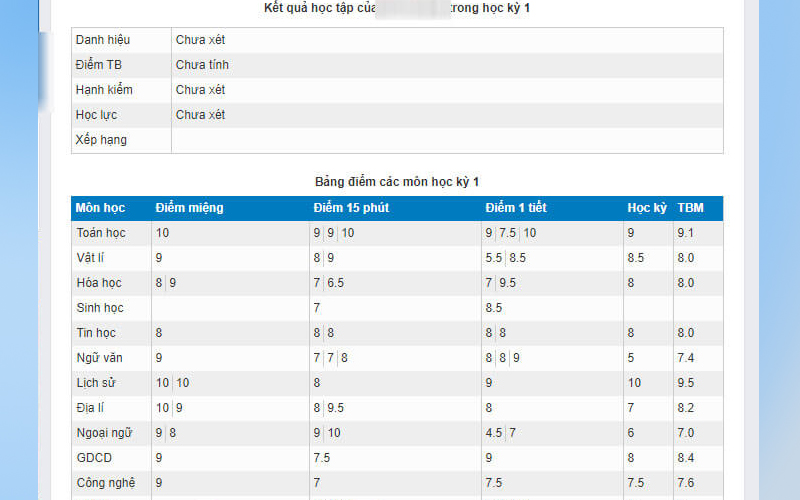Click the Ngoại ngữ subject name
This screenshot has height=500, width=800.
coord(102,433)
